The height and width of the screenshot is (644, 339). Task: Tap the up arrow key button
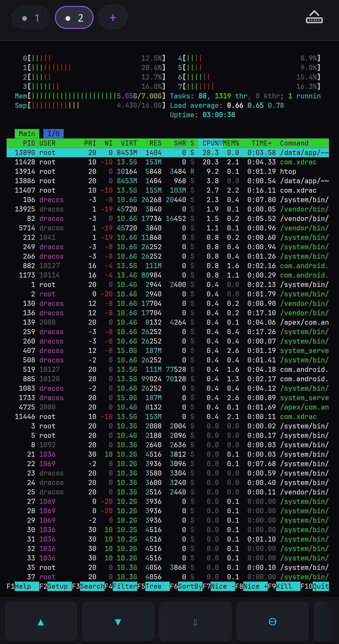(x=41, y=622)
